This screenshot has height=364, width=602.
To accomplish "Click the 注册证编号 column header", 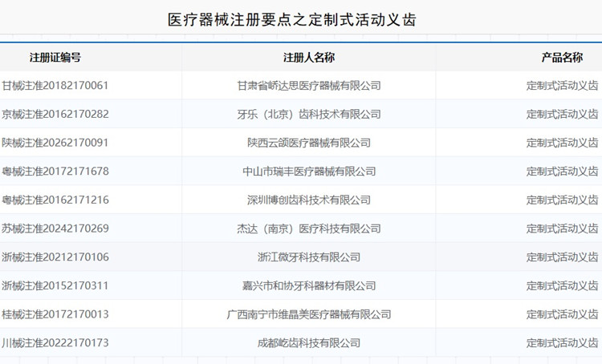I will [55, 58].
